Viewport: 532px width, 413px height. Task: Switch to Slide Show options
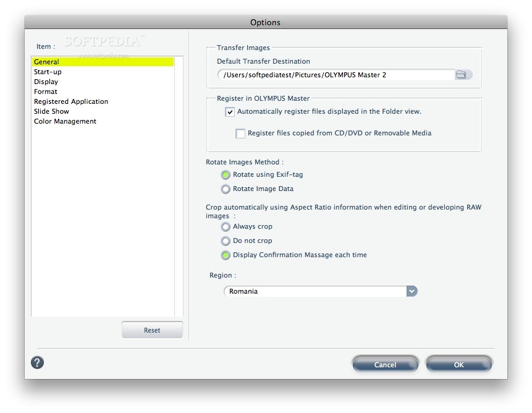click(x=51, y=111)
